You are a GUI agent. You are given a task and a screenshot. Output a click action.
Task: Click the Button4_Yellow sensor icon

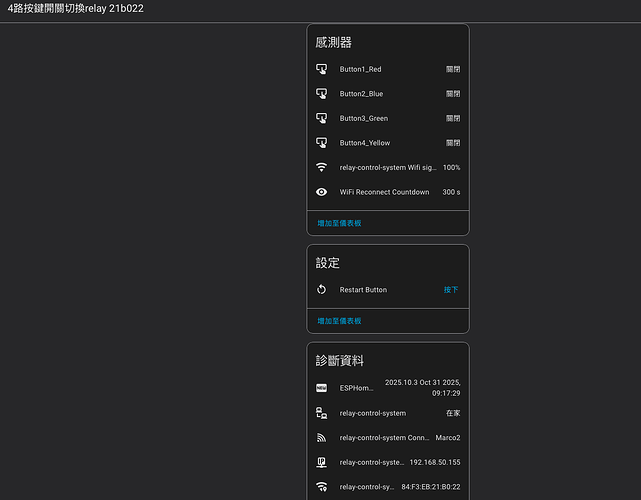[x=322, y=143]
